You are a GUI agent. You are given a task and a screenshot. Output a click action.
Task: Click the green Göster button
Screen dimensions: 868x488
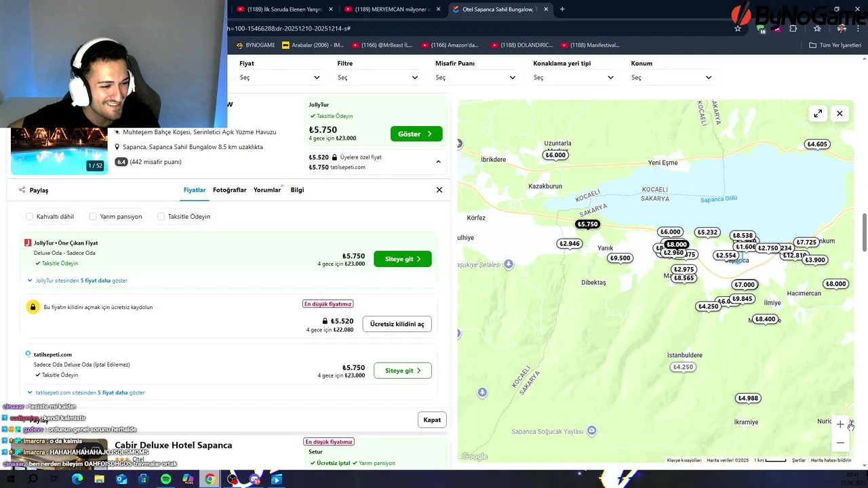click(x=416, y=134)
